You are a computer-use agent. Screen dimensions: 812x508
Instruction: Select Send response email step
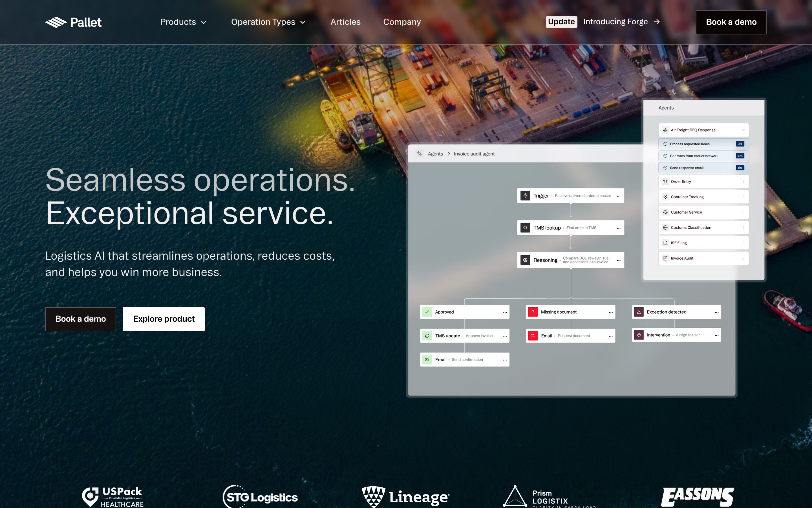[x=704, y=168]
